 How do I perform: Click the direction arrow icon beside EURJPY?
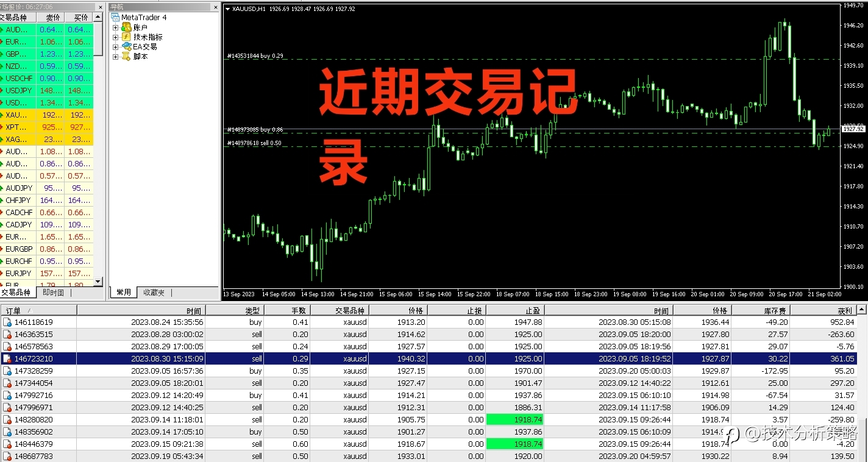(2, 273)
